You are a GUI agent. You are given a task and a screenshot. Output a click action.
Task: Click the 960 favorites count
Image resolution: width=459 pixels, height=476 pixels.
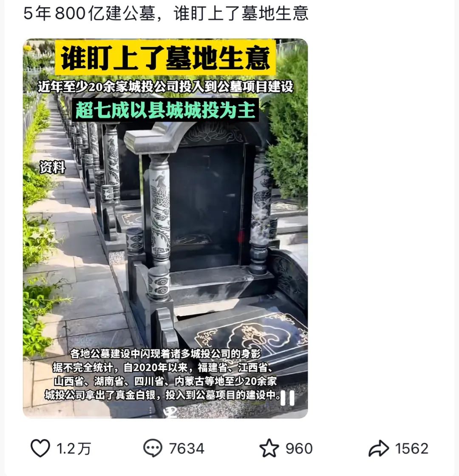click(299, 448)
